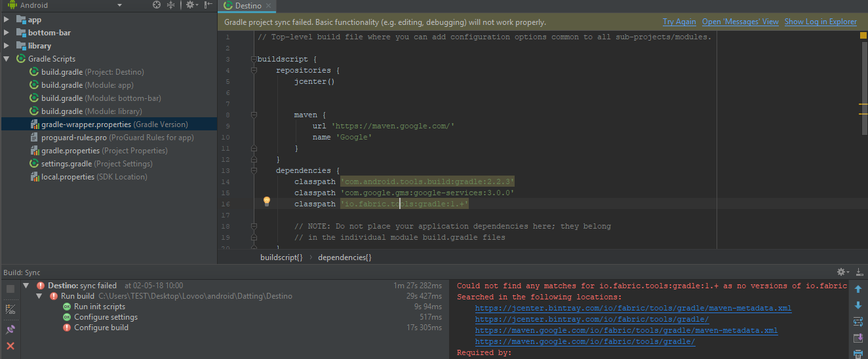Open maven.google.com io/fabric/tools/gradle/ folder link
This screenshot has height=359, width=868.
point(585,341)
